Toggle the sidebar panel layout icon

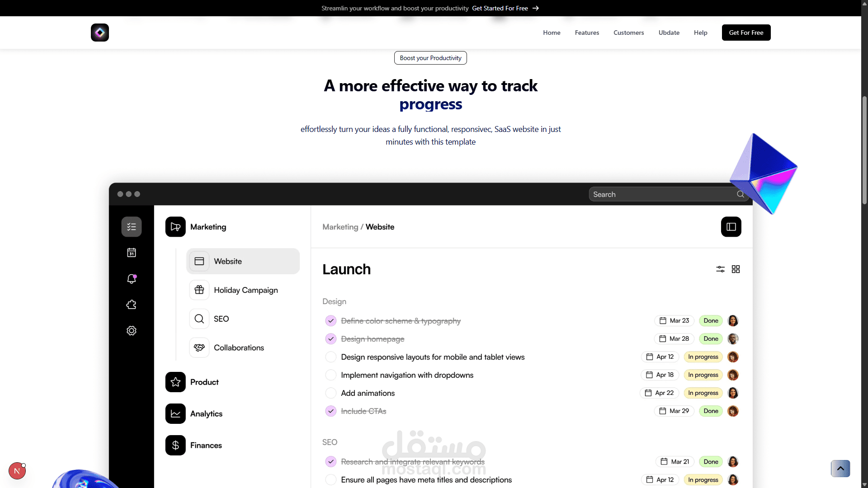click(731, 227)
